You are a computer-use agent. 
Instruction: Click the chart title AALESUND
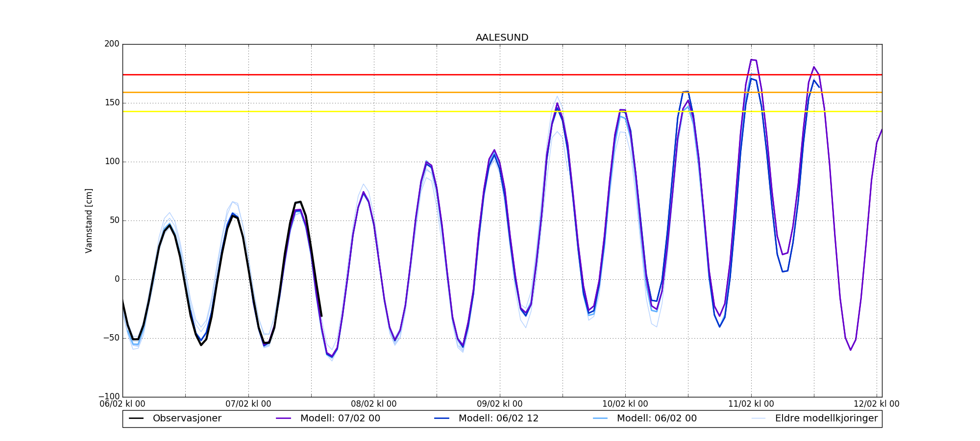[x=502, y=38]
